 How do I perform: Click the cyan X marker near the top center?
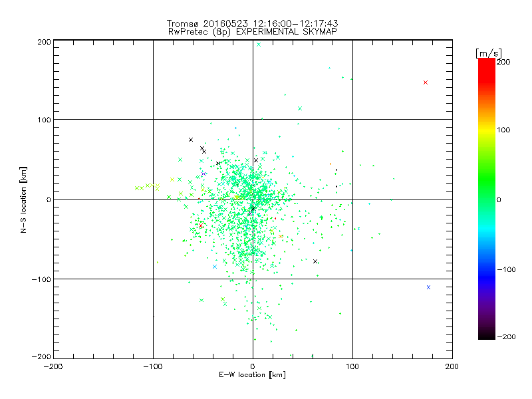tap(259, 45)
